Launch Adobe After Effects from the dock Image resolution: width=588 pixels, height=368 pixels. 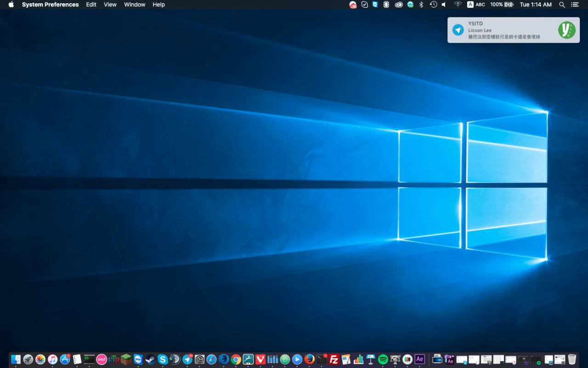click(x=419, y=359)
